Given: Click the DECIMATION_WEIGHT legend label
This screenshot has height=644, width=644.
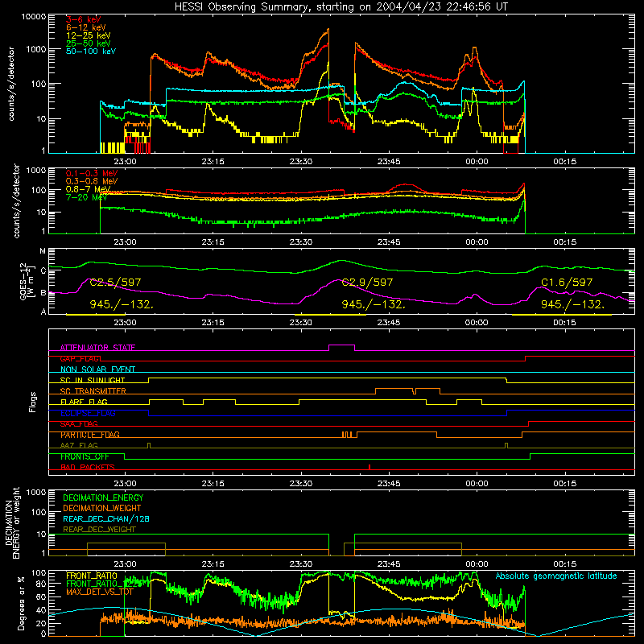Looking at the screenshot, I should tap(102, 508).
